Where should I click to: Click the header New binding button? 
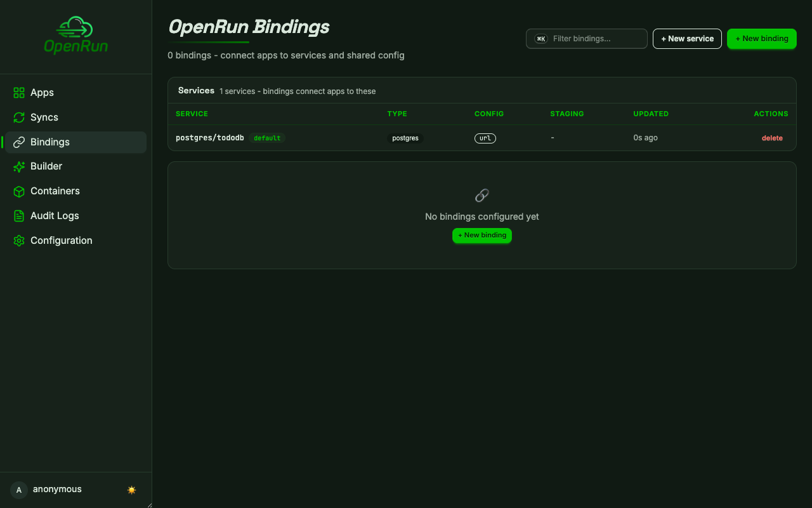(x=761, y=39)
